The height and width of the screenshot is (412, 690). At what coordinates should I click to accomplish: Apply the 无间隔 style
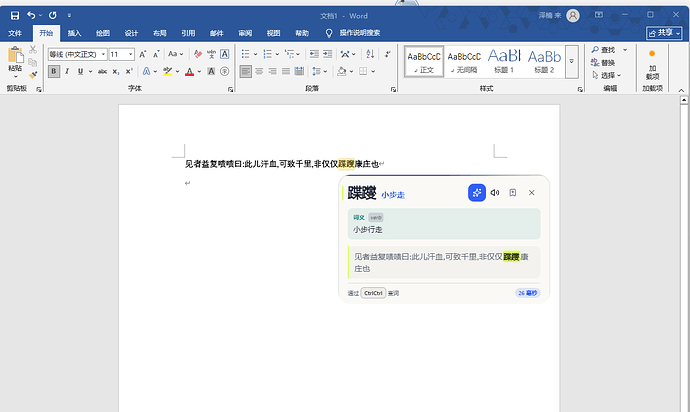464,62
